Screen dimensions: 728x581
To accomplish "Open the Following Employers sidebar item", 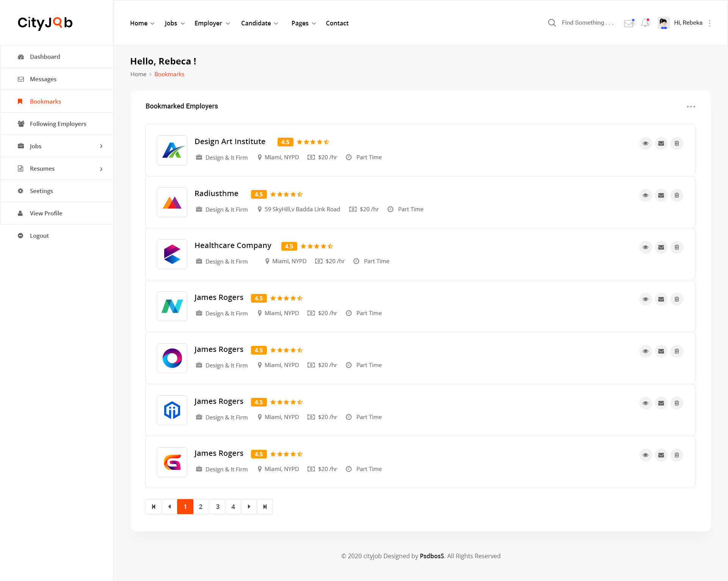I will coord(58,124).
